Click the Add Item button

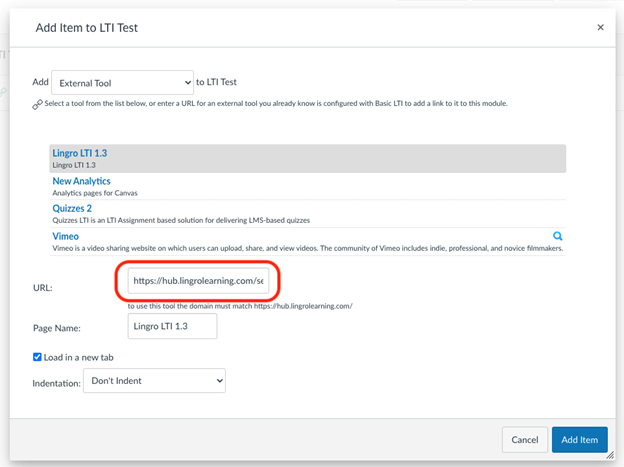tap(579, 440)
